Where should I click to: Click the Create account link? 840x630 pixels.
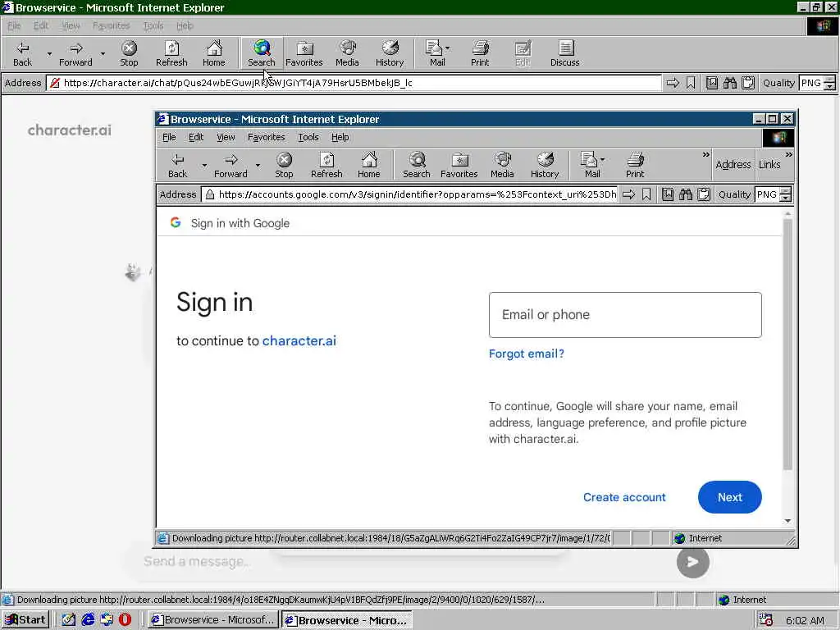pyautogui.click(x=624, y=497)
